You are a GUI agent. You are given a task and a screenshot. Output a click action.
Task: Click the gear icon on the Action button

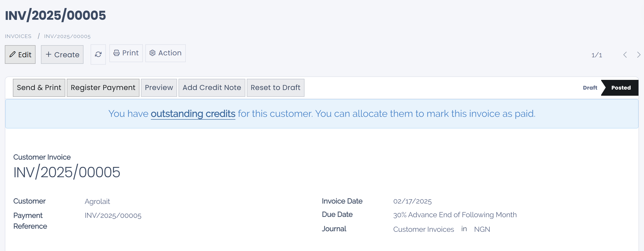[152, 53]
